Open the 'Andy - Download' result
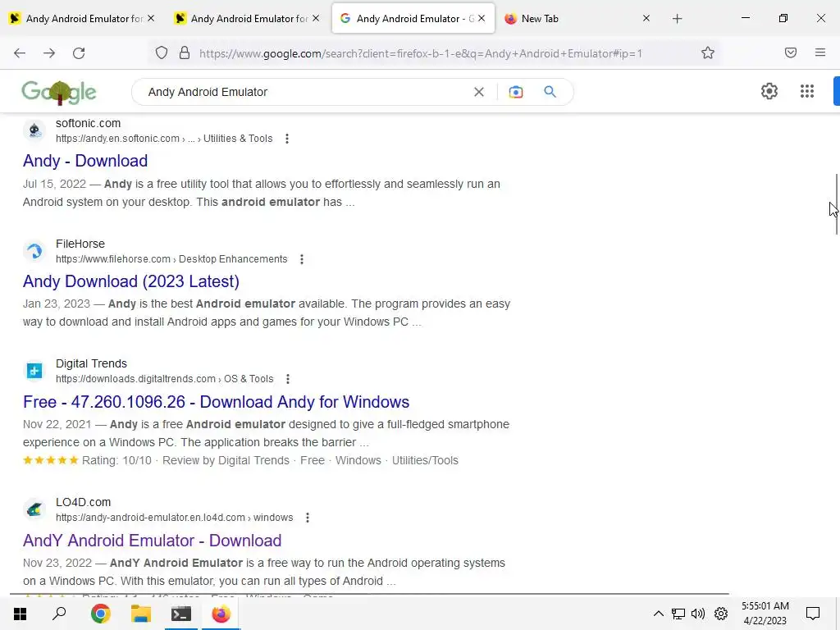The image size is (840, 630). pyautogui.click(x=85, y=161)
